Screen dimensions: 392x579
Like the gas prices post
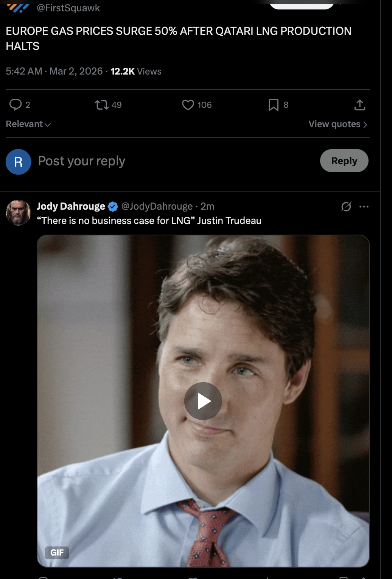[188, 105]
